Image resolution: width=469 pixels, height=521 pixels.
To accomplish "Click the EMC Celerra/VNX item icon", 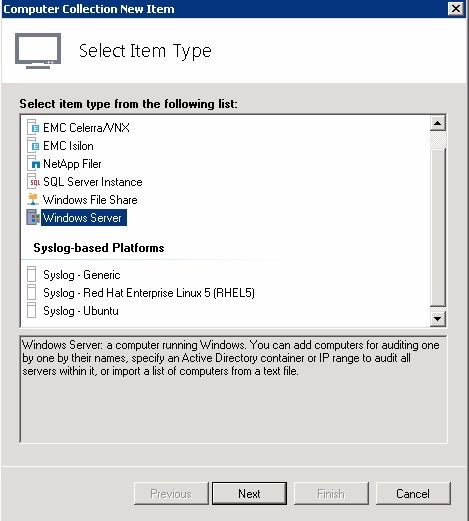I will tap(33, 128).
